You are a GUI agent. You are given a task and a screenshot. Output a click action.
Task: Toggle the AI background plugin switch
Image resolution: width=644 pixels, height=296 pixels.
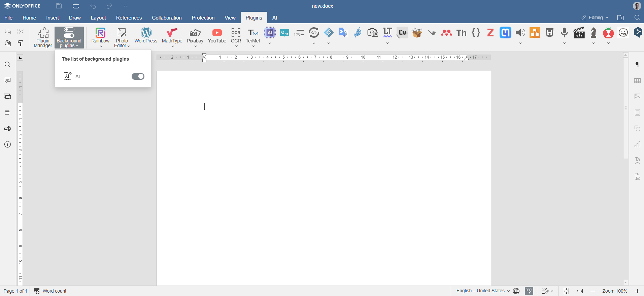[138, 76]
